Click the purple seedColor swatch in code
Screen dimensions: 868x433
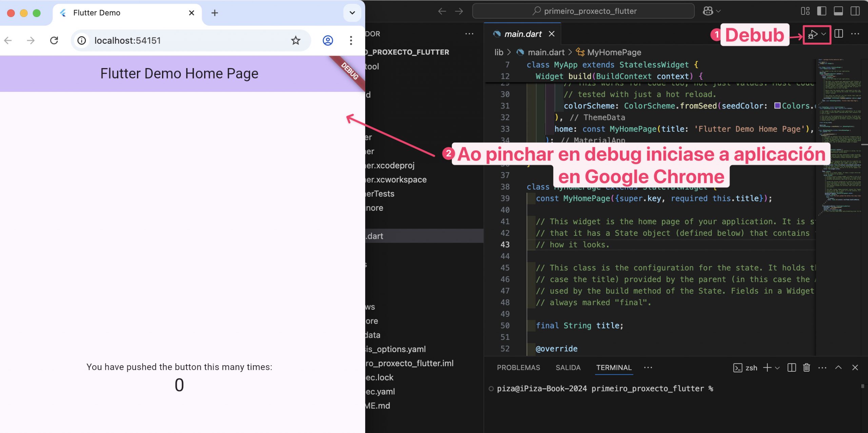pos(777,106)
